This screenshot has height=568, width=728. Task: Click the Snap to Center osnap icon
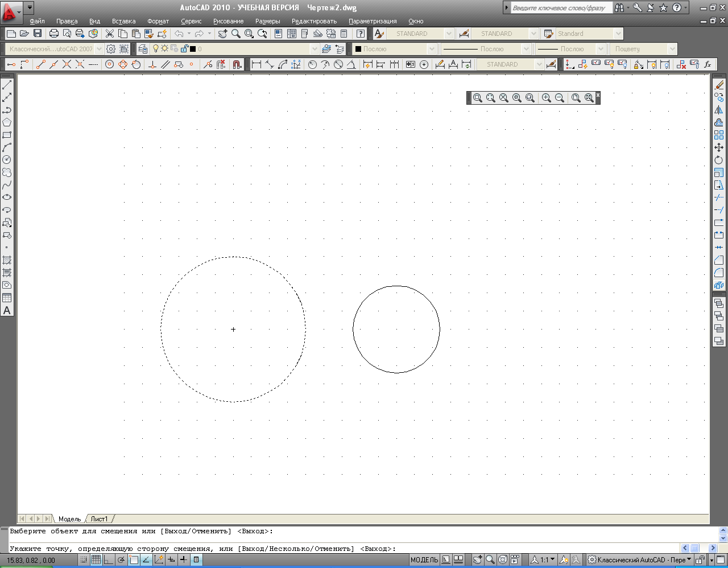click(110, 64)
